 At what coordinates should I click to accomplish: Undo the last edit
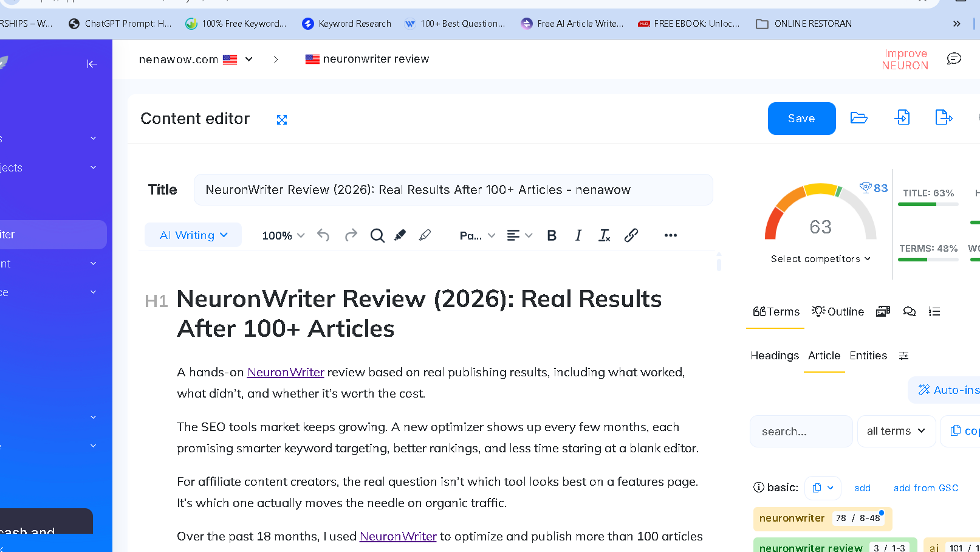(323, 235)
